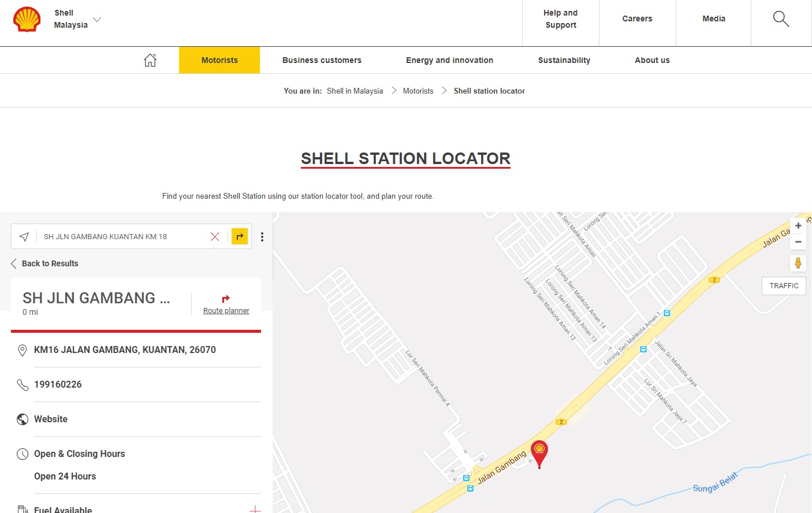Open the Route planner link

pyautogui.click(x=226, y=310)
